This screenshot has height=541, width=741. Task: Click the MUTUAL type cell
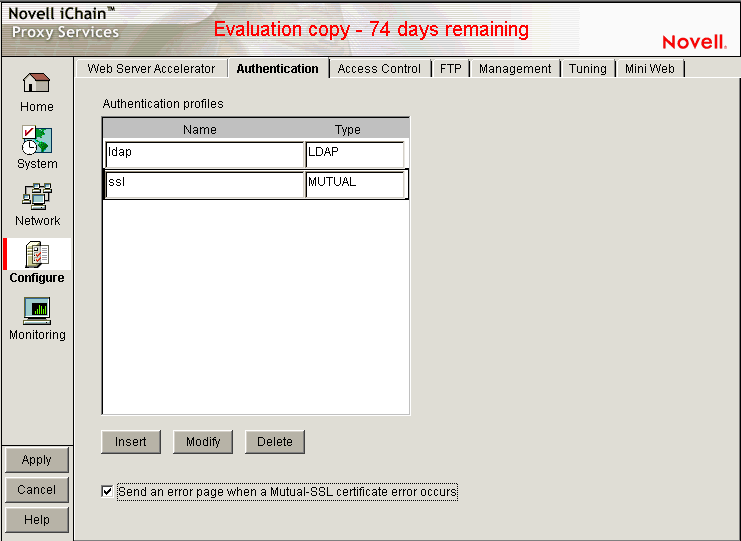355,185
